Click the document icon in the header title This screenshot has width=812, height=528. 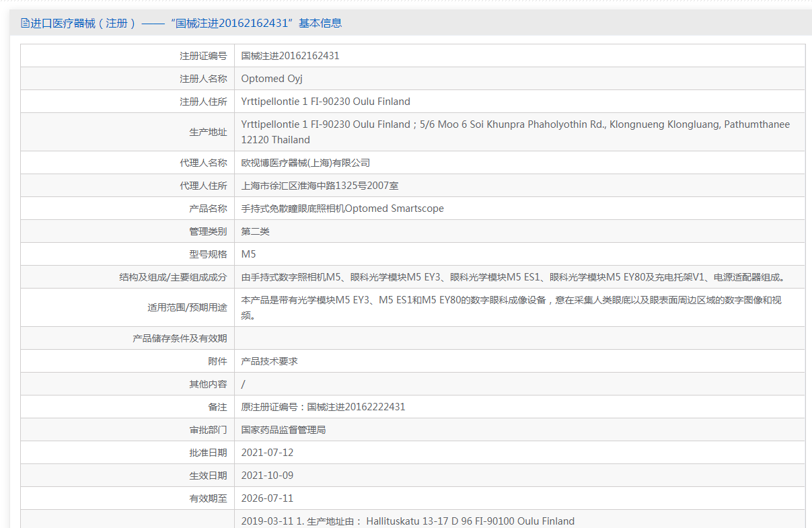pos(25,23)
